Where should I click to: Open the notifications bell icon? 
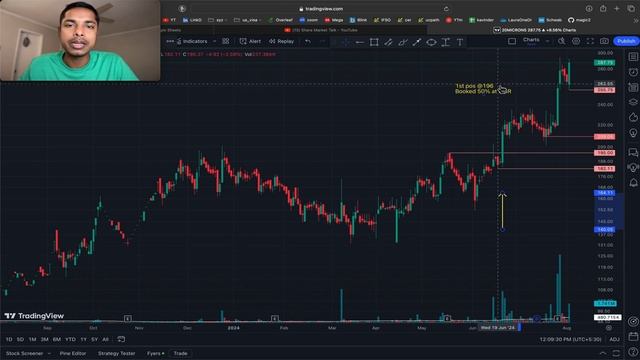click(633, 182)
